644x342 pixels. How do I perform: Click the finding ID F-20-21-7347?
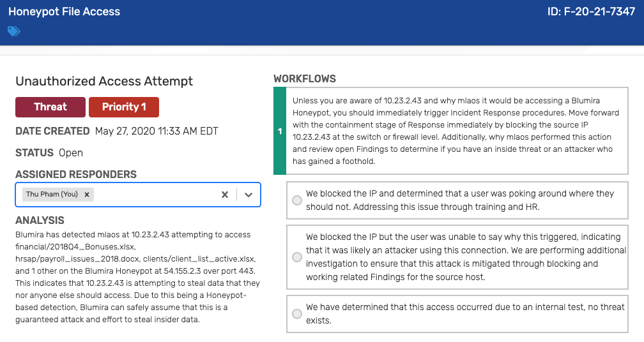[591, 11]
